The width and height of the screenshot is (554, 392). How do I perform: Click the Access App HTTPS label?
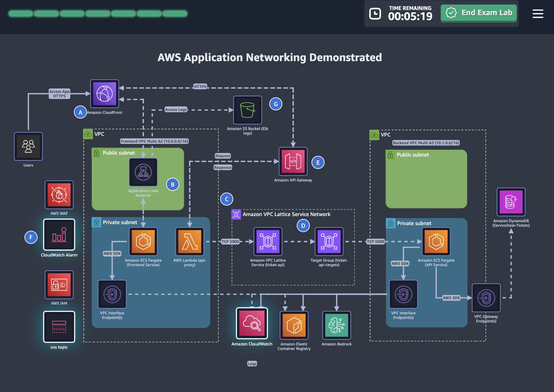[x=60, y=94]
